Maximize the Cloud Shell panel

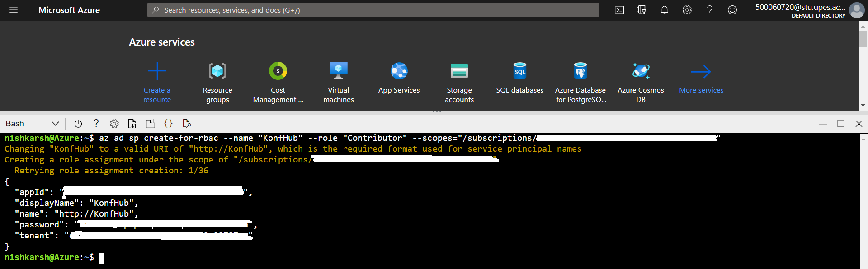(x=841, y=124)
